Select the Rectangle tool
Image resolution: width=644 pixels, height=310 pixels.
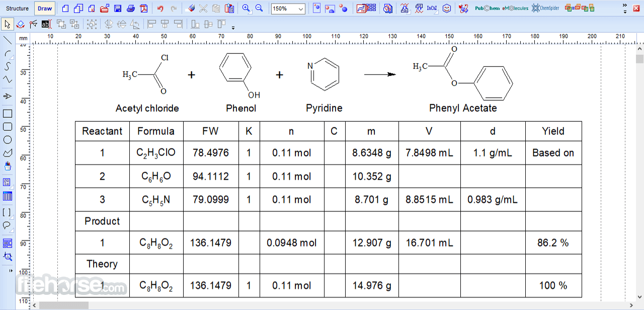point(8,113)
